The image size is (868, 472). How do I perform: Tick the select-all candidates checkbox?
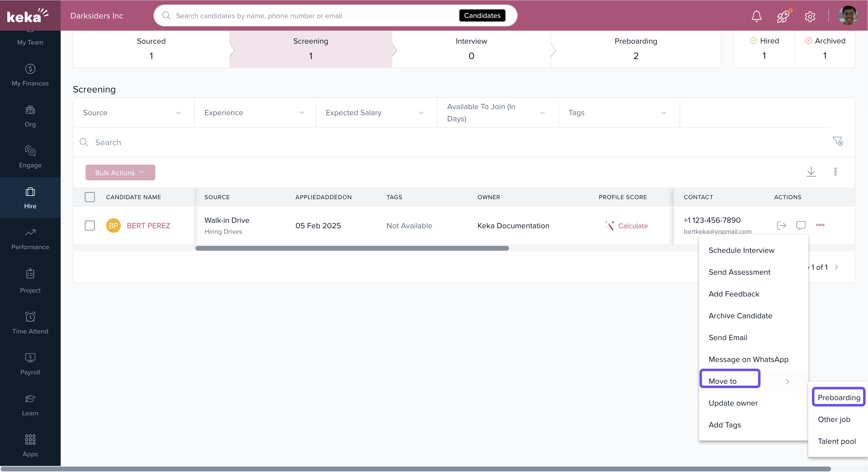point(90,197)
